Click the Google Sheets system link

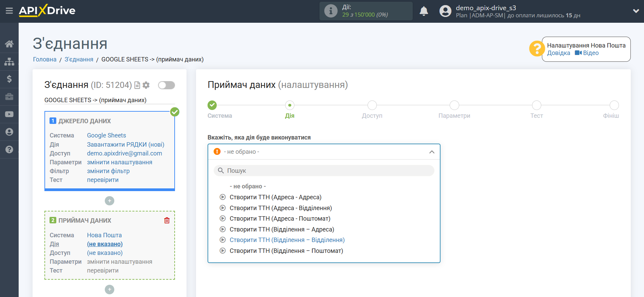click(106, 135)
